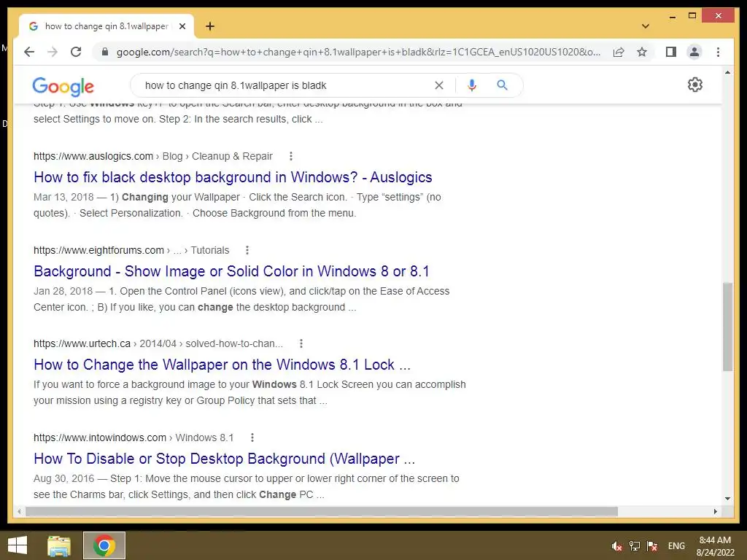Minimize the Chrome window
Screen dimensions: 747x560
click(x=672, y=16)
